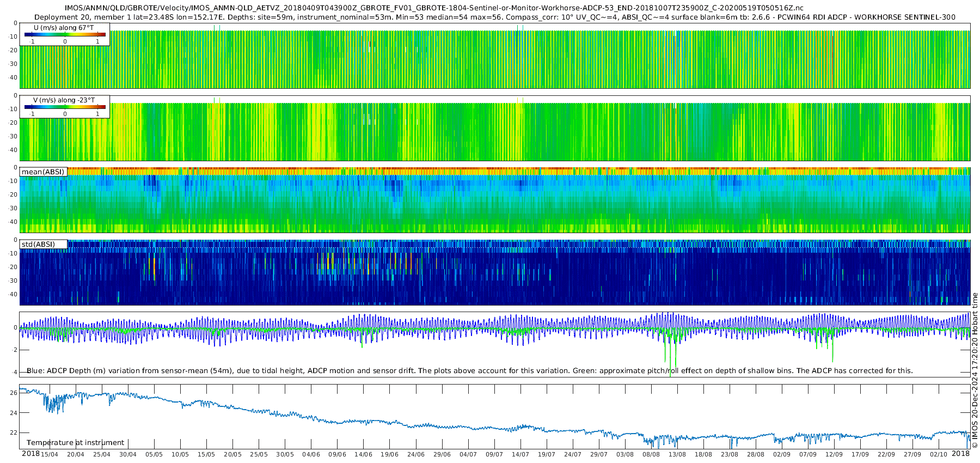Image resolution: width=980 pixels, height=463 pixels.
Task: Click the U (m/s) along 67°T colorbar
Action: [65, 34]
